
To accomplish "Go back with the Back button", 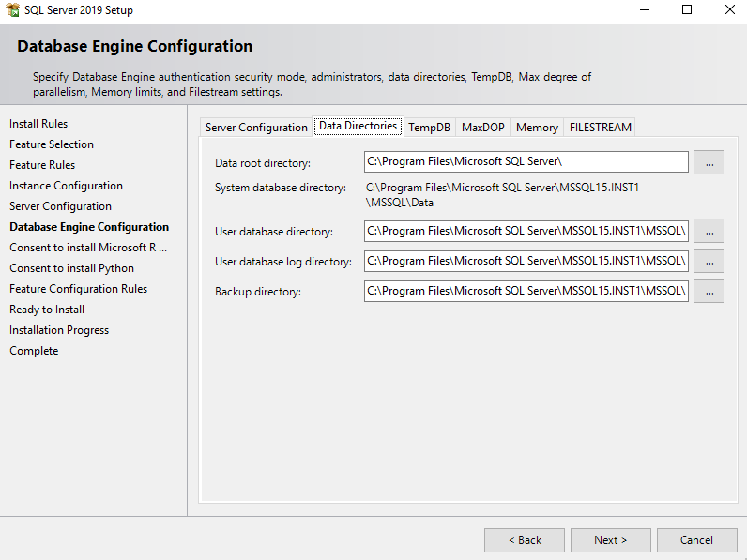I will 525,539.
